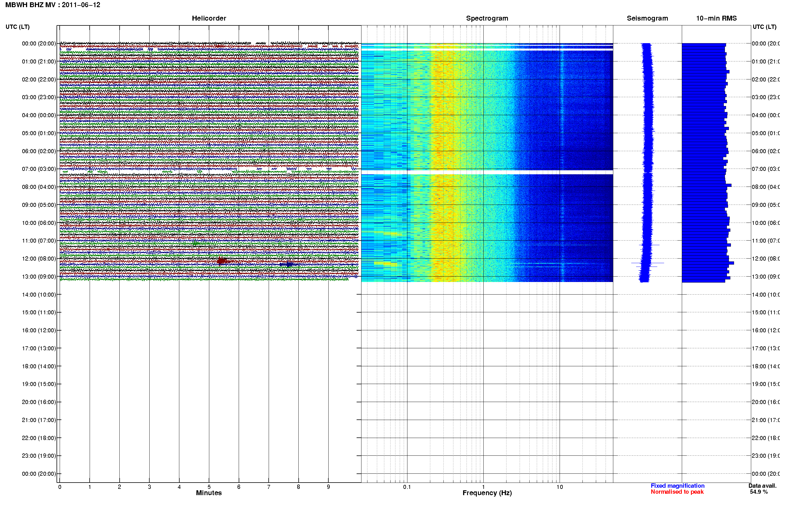Image resolution: width=812 pixels, height=508 pixels.
Task: Click the 0.1 frequency tick label
Action: [407, 487]
